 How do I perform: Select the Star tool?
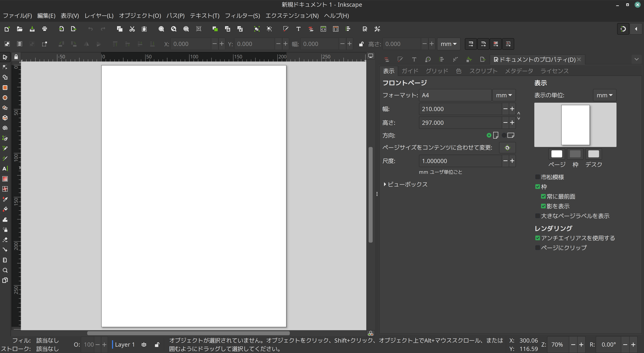pos(5,108)
